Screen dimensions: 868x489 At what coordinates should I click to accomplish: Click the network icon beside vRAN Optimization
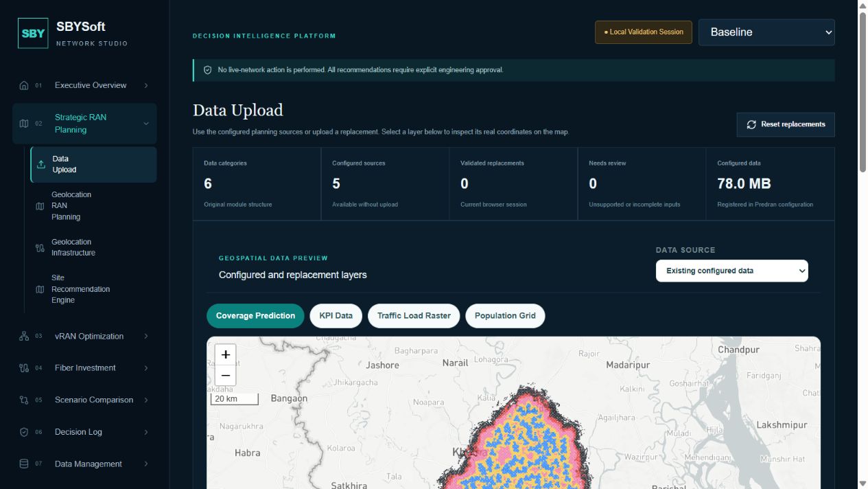click(x=24, y=337)
